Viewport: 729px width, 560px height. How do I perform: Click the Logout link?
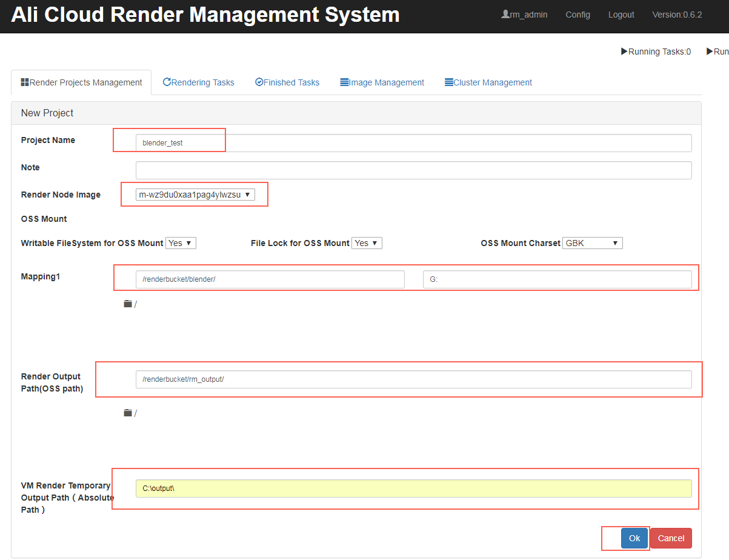[x=621, y=15]
